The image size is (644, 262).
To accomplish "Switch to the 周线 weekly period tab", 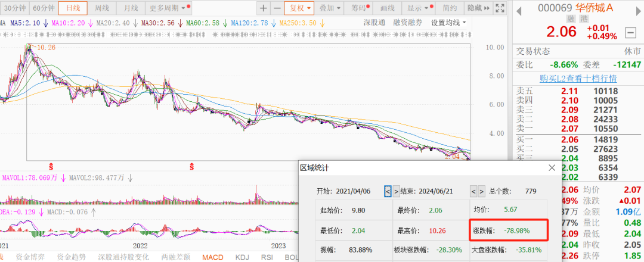I will point(102,8).
